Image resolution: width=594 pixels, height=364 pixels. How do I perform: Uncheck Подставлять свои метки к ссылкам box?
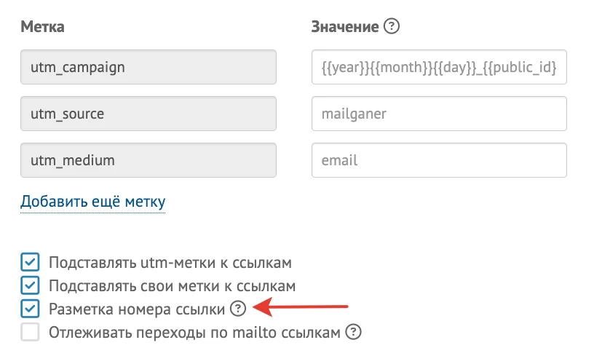point(30,285)
